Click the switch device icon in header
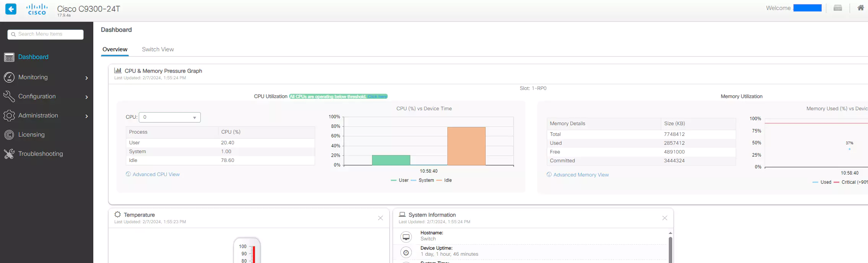868x263 pixels. tap(837, 8)
